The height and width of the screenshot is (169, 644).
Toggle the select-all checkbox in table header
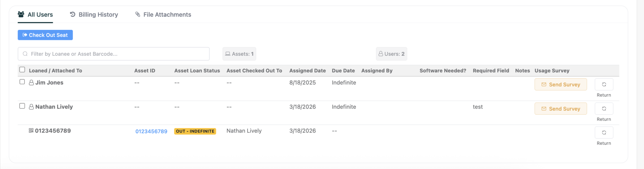[22, 70]
